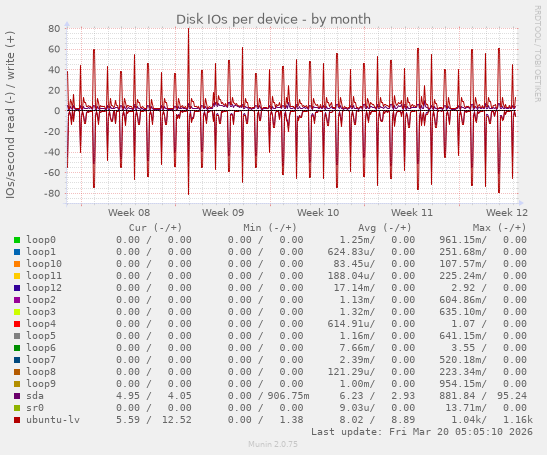Click the loop5 gray color swatch

[17, 336]
